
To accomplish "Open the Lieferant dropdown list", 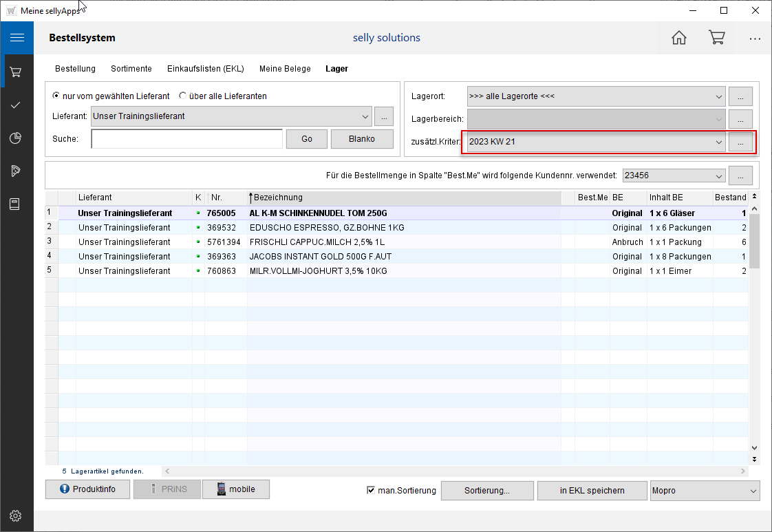I will click(365, 116).
